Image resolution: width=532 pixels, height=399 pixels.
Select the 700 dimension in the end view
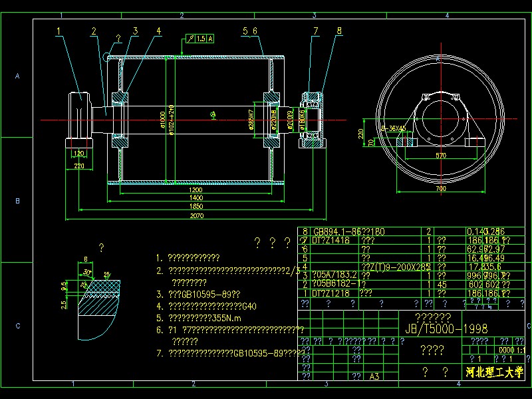[x=441, y=188]
